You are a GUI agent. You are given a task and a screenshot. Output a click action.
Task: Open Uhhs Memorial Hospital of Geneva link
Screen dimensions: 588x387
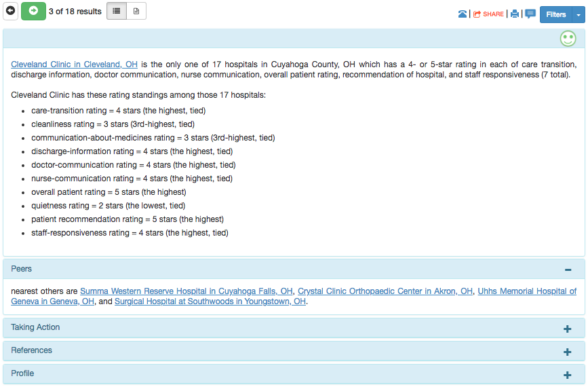tap(527, 291)
